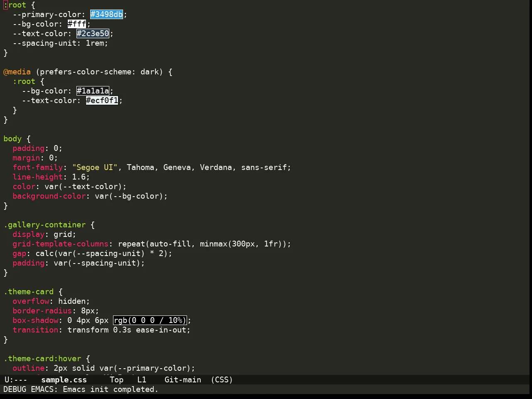The height and width of the screenshot is (399, 532).
Task: Click the --spacing-unit: 1rem declaration
Action: pos(60,43)
